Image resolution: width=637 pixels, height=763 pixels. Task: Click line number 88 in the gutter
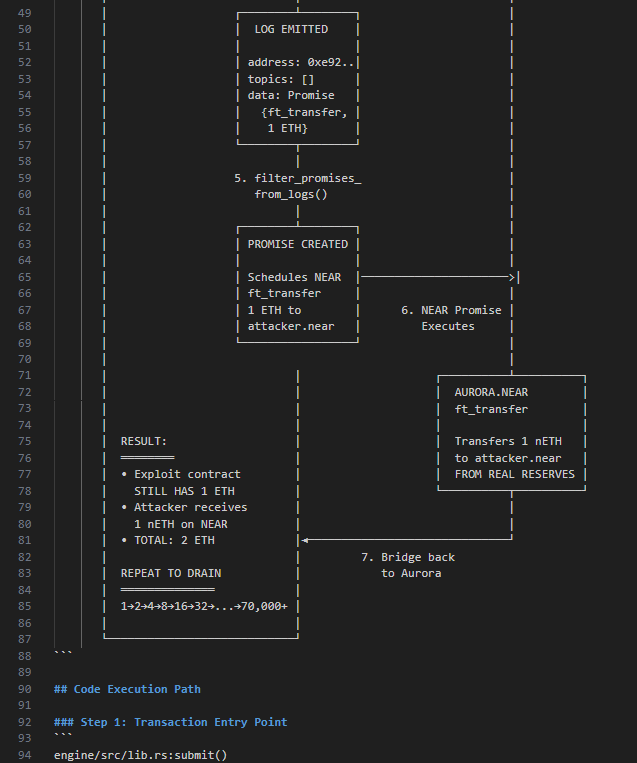click(x=24, y=656)
